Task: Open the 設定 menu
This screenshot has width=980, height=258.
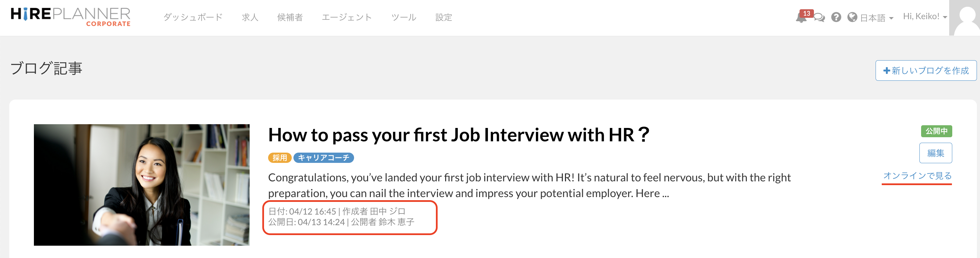Action: (x=443, y=17)
